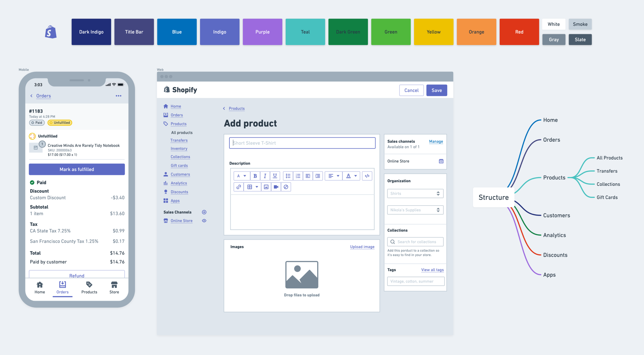Click the insert video icon
The image size is (644, 355).
[276, 187]
